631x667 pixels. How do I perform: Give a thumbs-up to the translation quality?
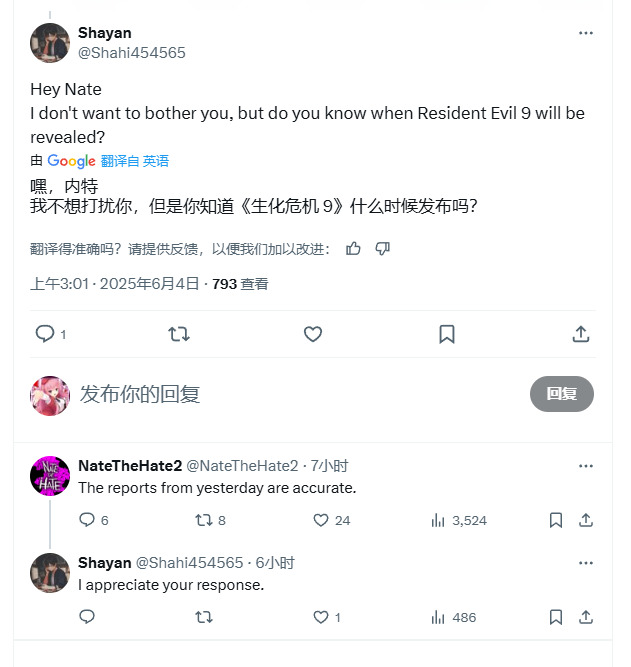pyautogui.click(x=353, y=248)
